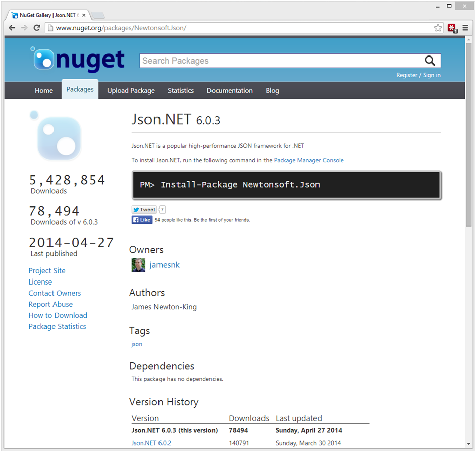The height and width of the screenshot is (452, 476).
Task: Click the NuGet logo
Action: coord(78,59)
